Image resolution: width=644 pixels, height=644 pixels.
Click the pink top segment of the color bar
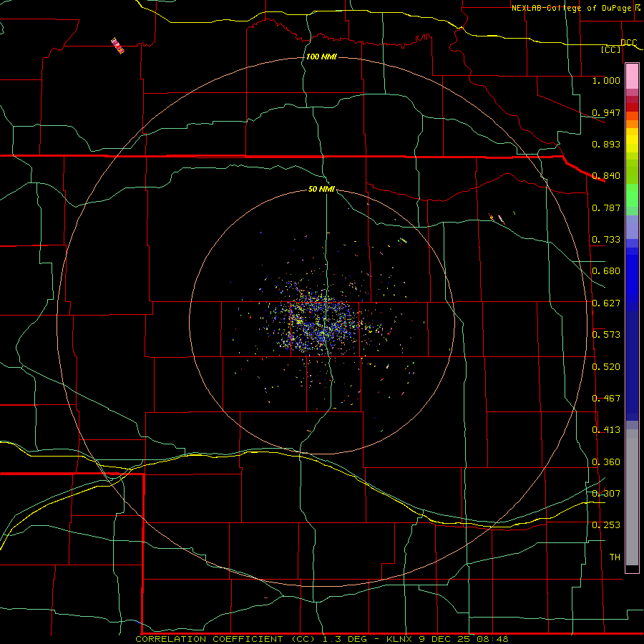632,77
